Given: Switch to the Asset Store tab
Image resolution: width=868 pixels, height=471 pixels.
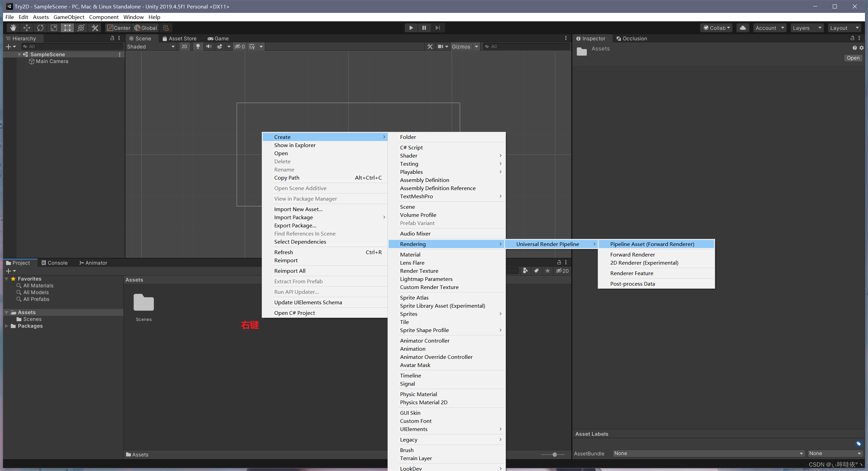Looking at the screenshot, I should point(179,39).
